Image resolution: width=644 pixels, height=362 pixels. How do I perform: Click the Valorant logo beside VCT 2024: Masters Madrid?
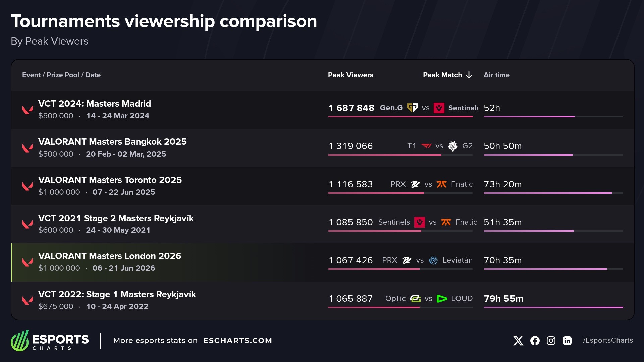[x=28, y=110]
